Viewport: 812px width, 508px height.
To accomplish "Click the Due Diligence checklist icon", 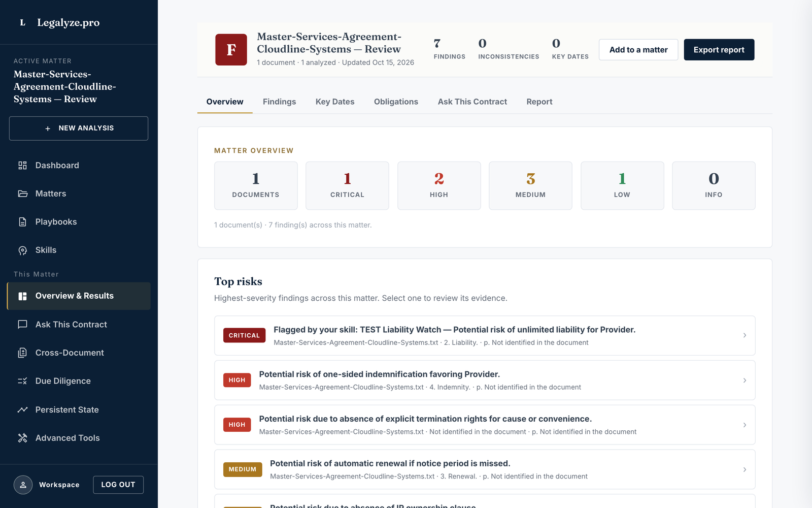I will 22,381.
